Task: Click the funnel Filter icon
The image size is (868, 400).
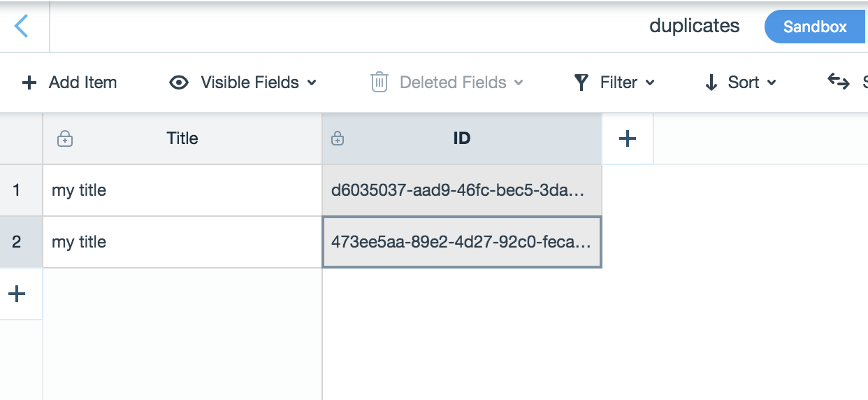Action: (581, 83)
